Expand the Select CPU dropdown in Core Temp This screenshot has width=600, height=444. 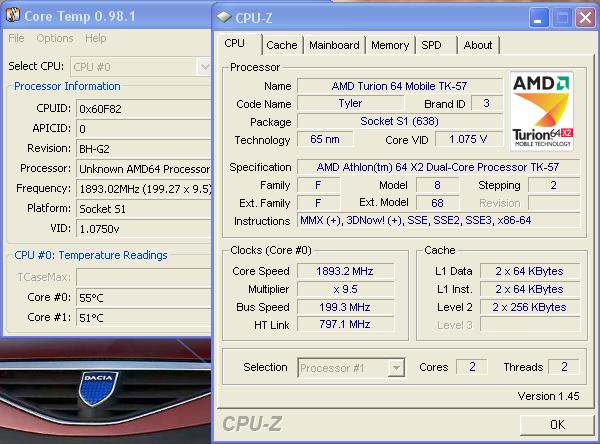tap(204, 67)
